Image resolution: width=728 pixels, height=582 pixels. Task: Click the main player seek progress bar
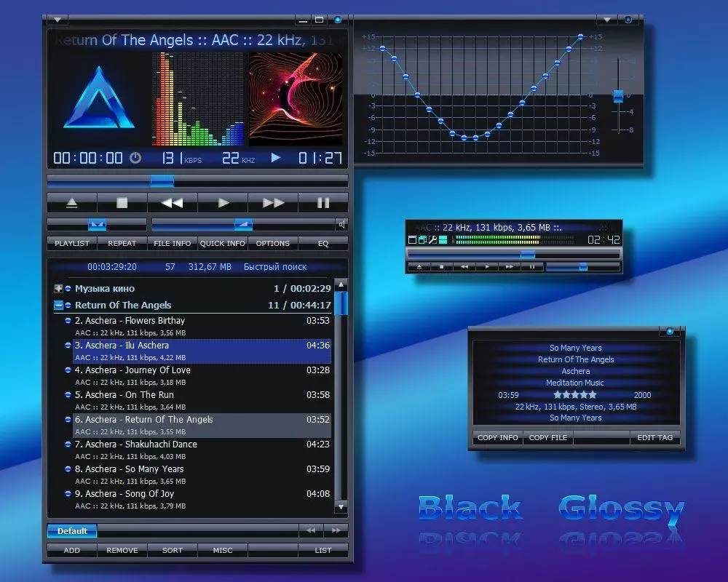point(197,181)
